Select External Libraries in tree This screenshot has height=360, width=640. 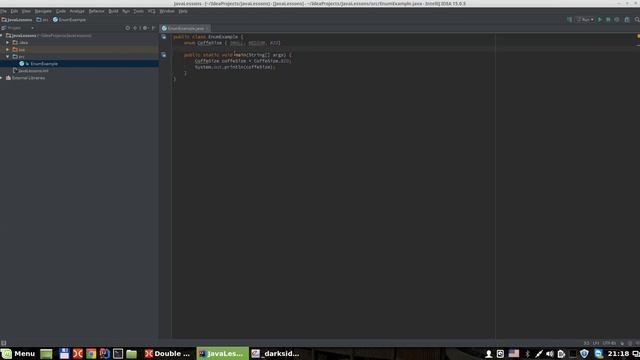click(x=25, y=78)
